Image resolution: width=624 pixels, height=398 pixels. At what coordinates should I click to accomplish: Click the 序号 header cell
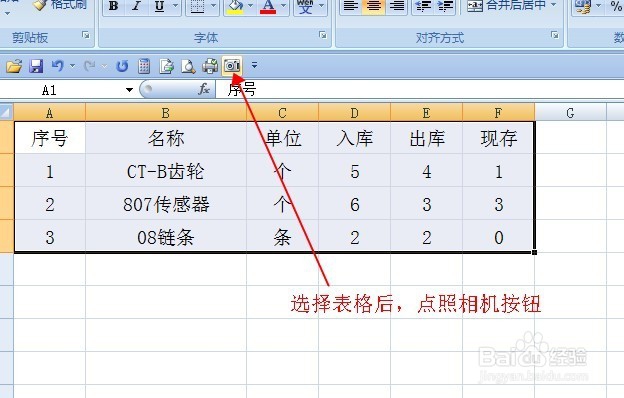point(50,138)
